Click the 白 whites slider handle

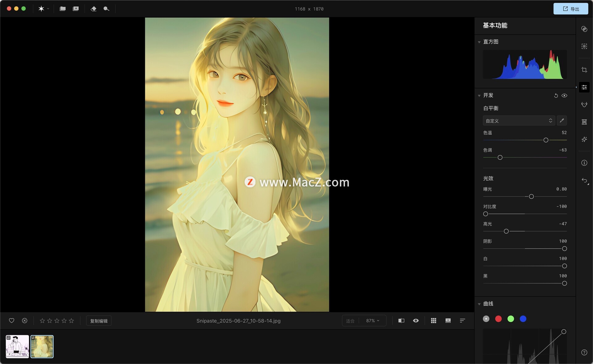(564, 266)
